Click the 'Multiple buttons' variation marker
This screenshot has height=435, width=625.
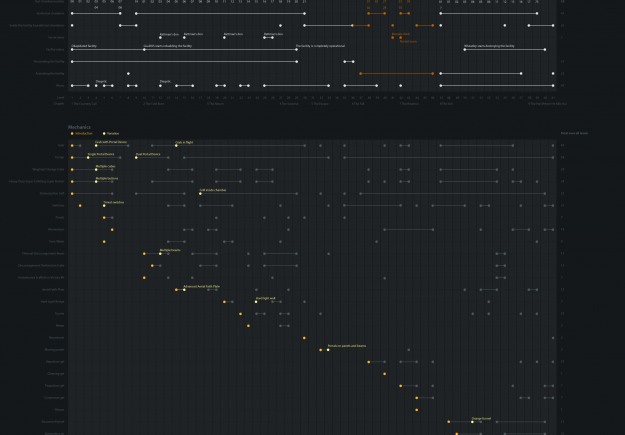pyautogui.click(x=96, y=181)
